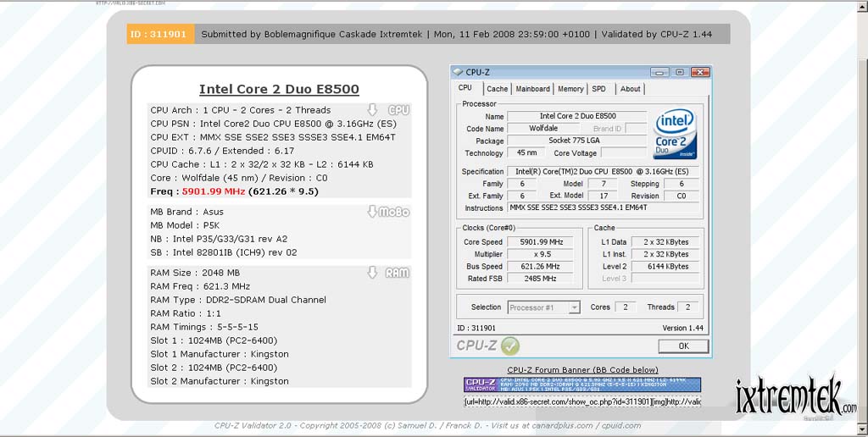Select the SPD tab

coord(599,89)
